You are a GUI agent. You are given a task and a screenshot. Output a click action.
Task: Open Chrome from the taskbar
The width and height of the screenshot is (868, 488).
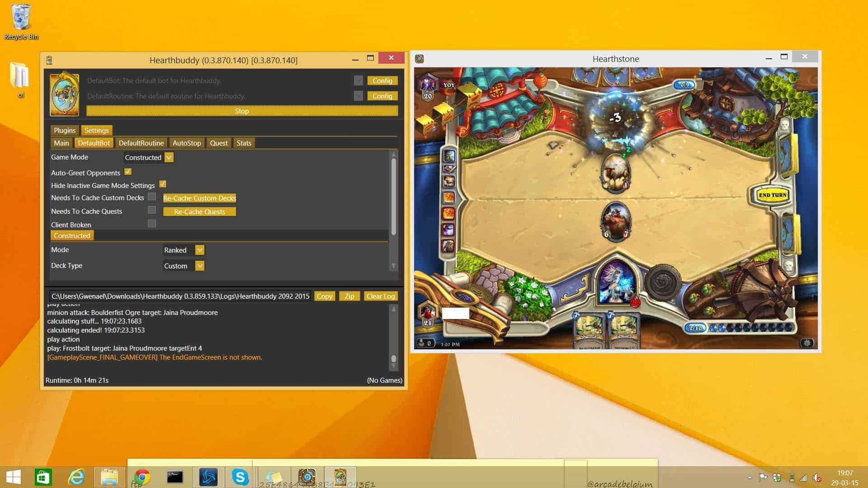[x=142, y=477]
